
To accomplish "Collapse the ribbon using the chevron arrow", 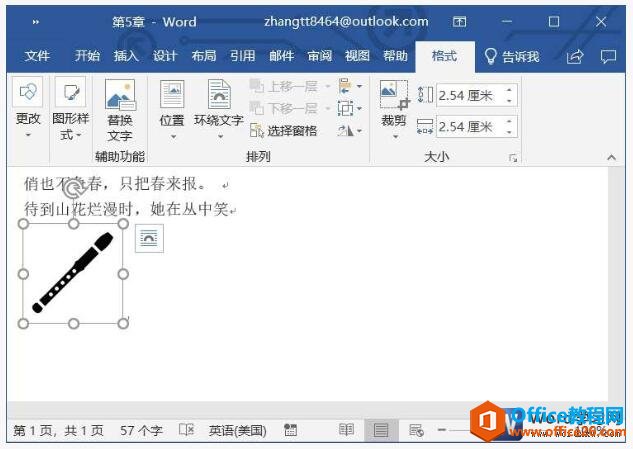I will point(611,157).
